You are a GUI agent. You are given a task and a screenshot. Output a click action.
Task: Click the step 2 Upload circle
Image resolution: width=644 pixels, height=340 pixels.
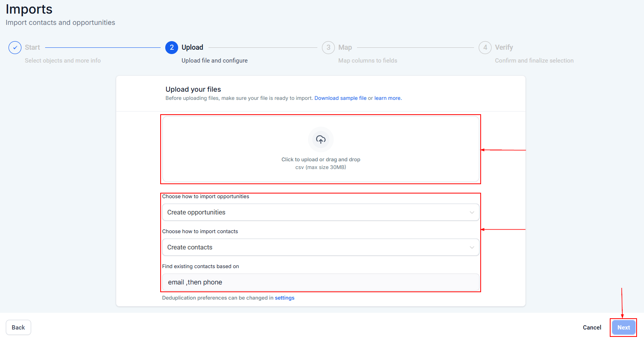[x=171, y=47]
